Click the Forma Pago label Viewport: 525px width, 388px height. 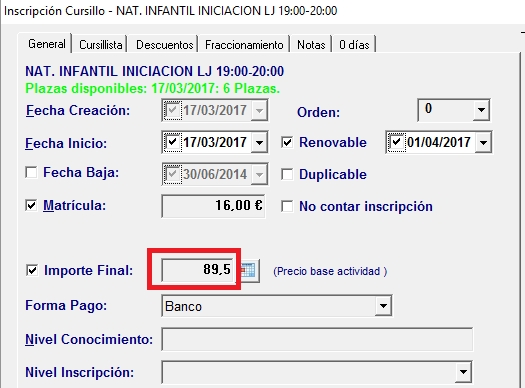coord(66,306)
